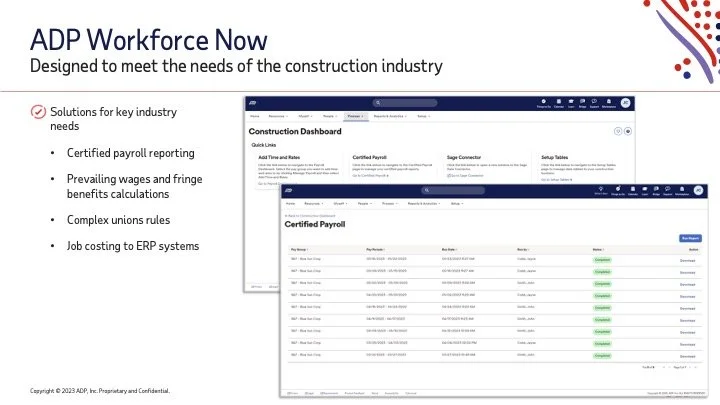Click Privacy link in Certified Payroll footer

coord(293,394)
